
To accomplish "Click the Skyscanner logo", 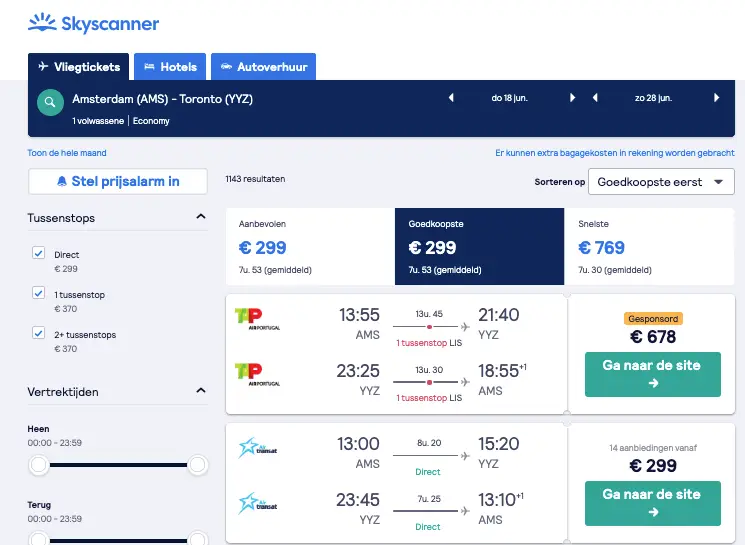I will coord(94,23).
